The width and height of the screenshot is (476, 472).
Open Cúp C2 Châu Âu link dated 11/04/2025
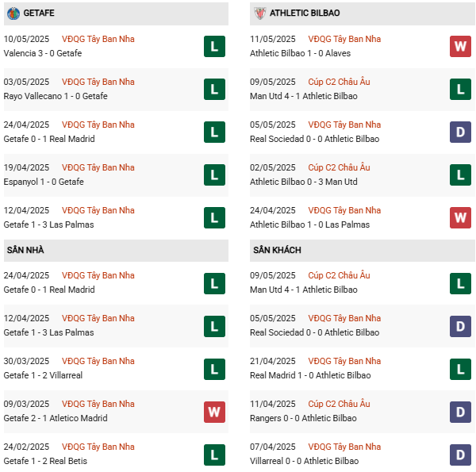[x=339, y=404]
